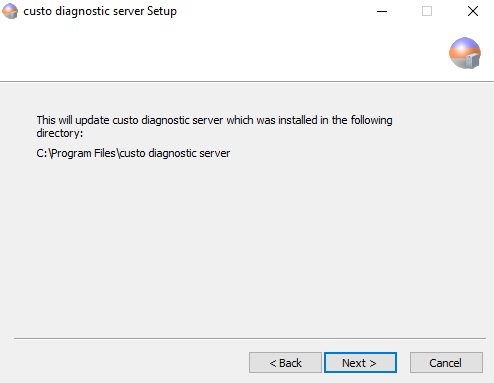Click the word "directory:" in the message
This screenshot has height=383, width=494.
click(60, 133)
